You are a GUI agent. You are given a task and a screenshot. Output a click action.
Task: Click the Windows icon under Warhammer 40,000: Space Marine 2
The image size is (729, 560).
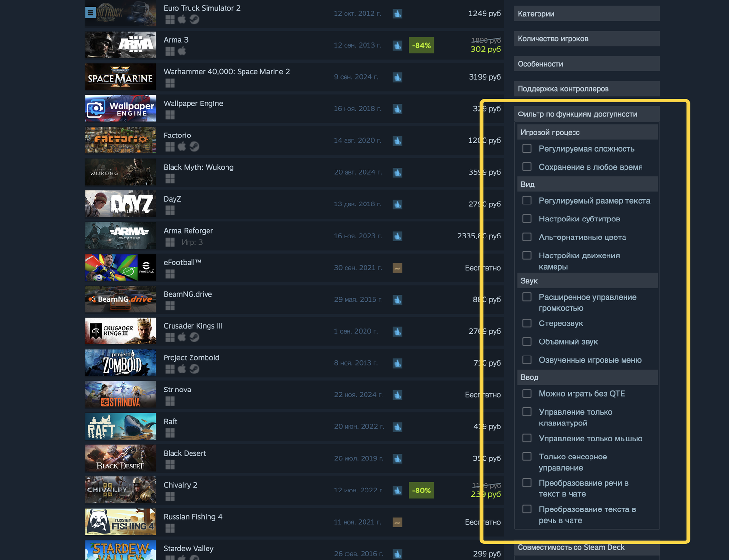coord(170,83)
